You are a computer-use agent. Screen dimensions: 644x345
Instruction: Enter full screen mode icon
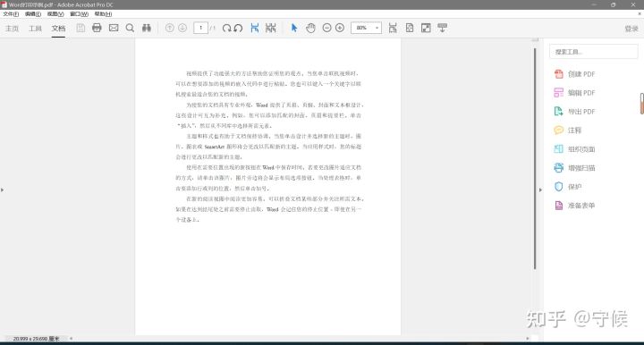click(x=426, y=28)
